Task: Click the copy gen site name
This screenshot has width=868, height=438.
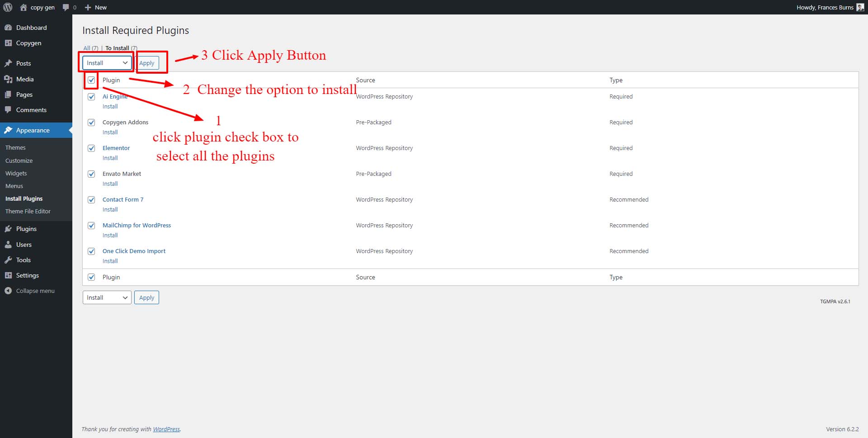Action: [x=42, y=7]
